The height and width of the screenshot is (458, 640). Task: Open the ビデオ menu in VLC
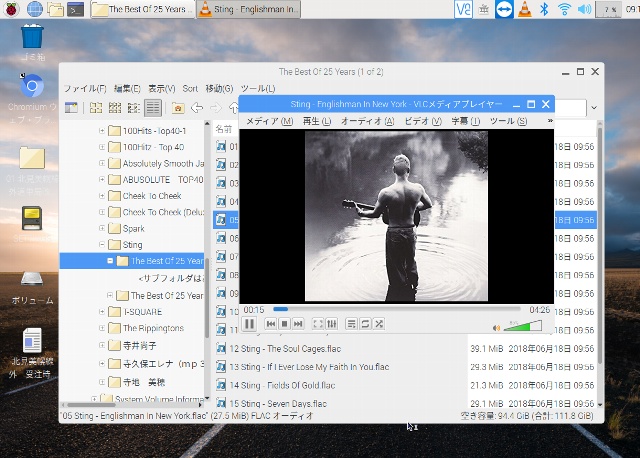click(x=423, y=121)
